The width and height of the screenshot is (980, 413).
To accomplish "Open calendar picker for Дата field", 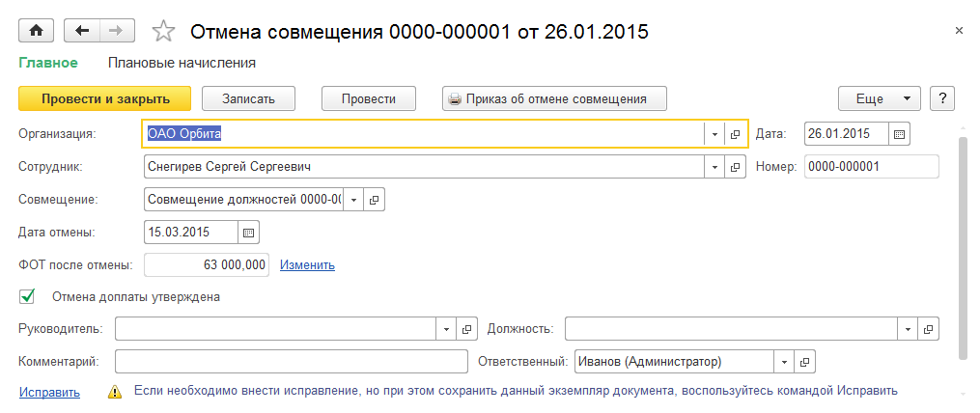I will [899, 134].
